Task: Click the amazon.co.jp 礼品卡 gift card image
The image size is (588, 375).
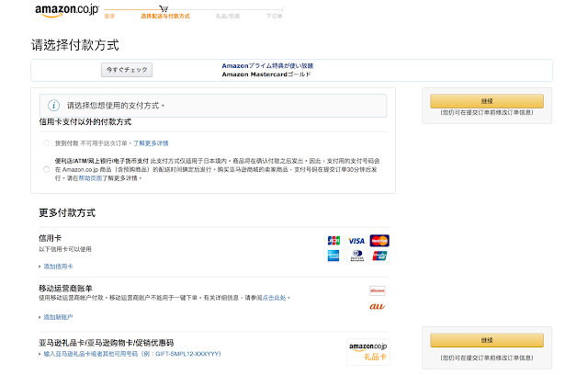Action: 368,351
